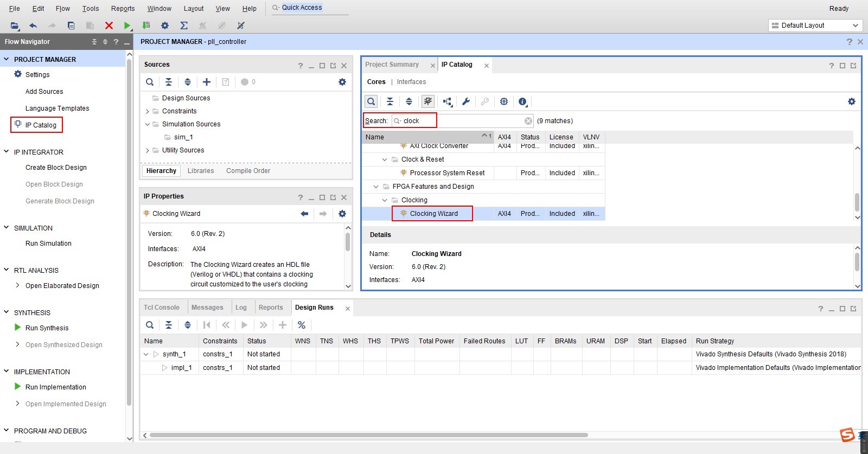Screen dimensions: 868x454
Task: Open the File menu
Action: tap(15, 9)
